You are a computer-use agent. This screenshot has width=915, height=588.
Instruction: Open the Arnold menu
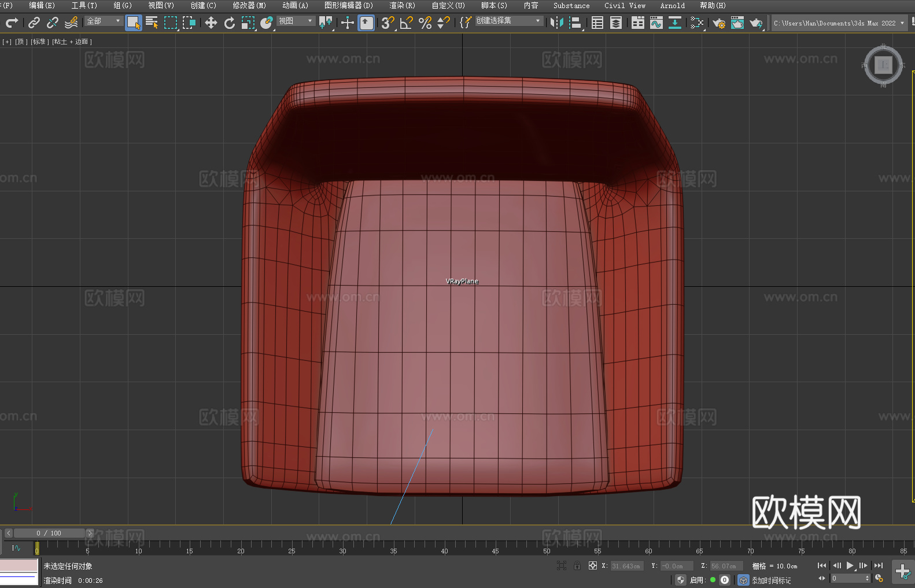click(x=673, y=5)
